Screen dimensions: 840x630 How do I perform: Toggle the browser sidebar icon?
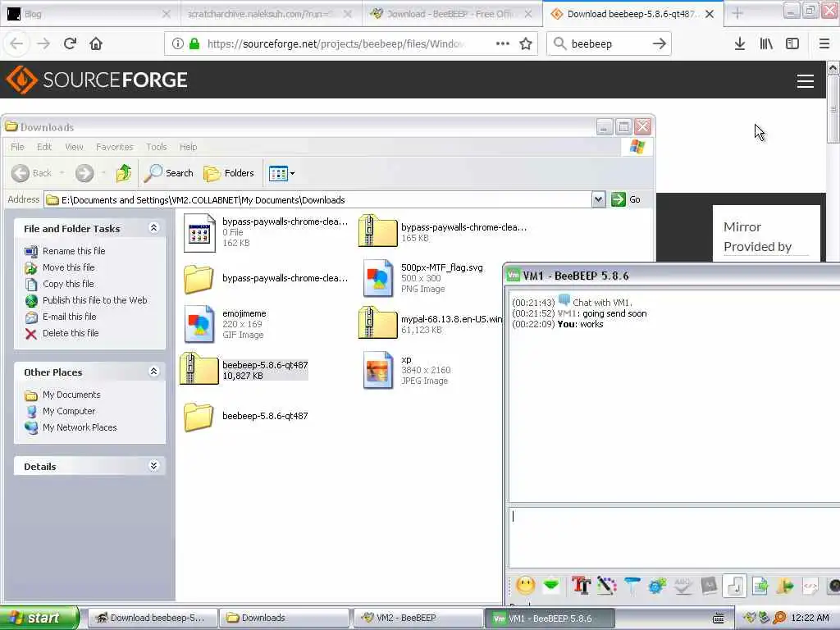click(792, 43)
